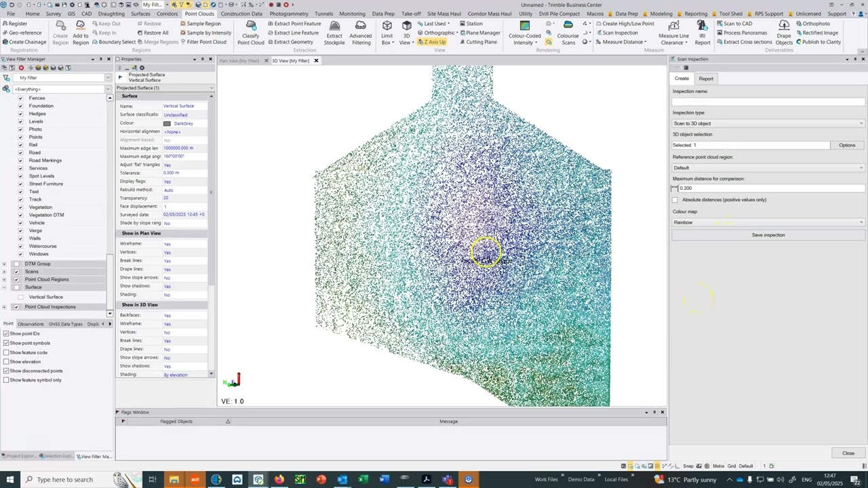Toggle the Z Axis Up option
Screen dimensions: 868x488
coord(431,42)
